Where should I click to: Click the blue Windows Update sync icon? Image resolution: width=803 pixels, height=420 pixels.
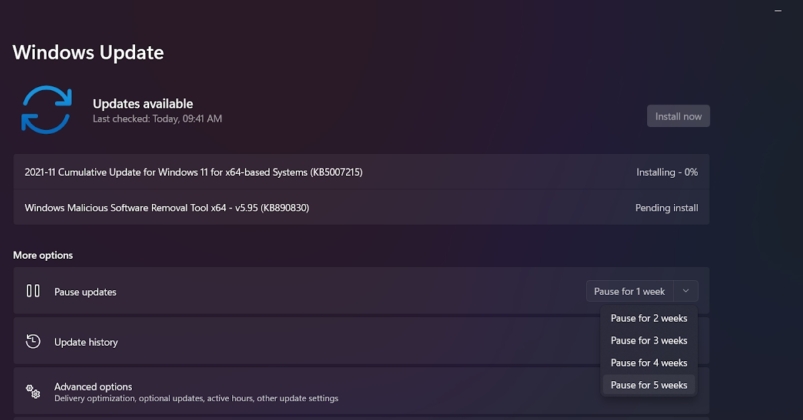point(46,110)
